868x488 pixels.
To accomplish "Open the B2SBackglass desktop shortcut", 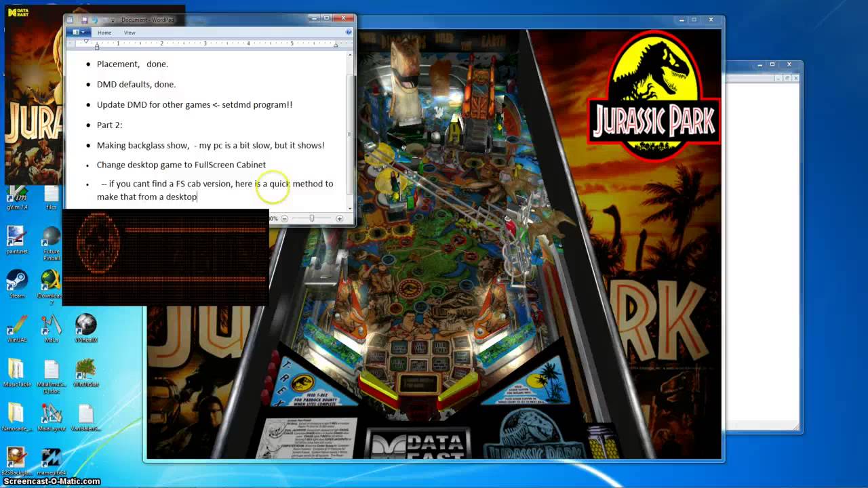I will point(17,461).
